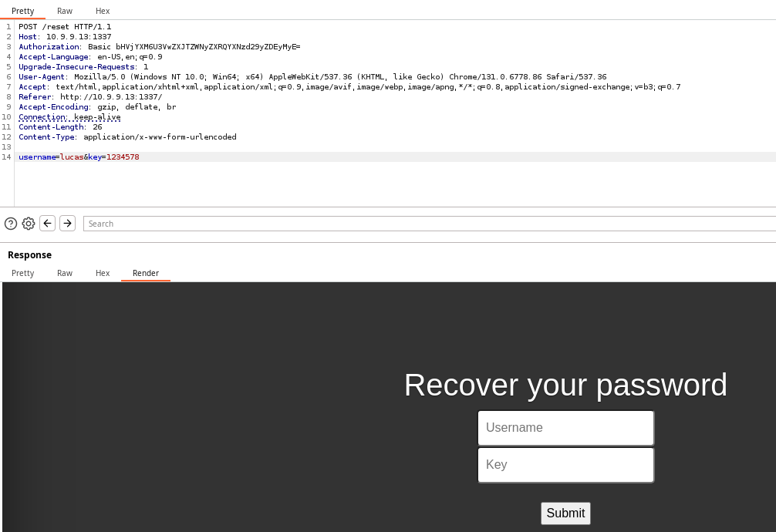Click the key value 1234578 in body
Image resolution: width=776 pixels, height=532 pixels.
(123, 157)
